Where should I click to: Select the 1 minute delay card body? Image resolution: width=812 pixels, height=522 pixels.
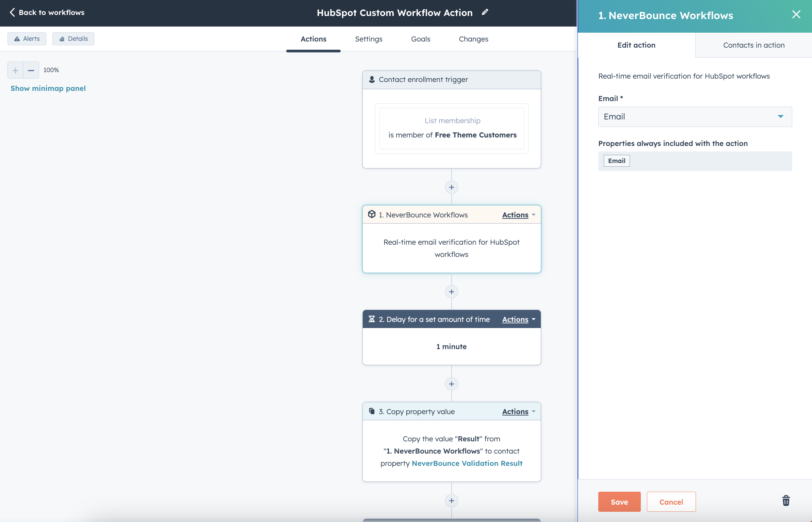(x=451, y=346)
